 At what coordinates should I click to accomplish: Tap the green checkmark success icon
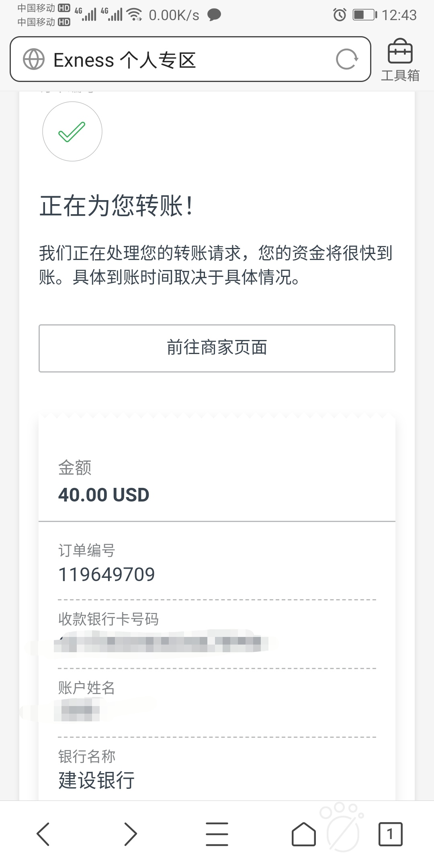[x=72, y=131]
